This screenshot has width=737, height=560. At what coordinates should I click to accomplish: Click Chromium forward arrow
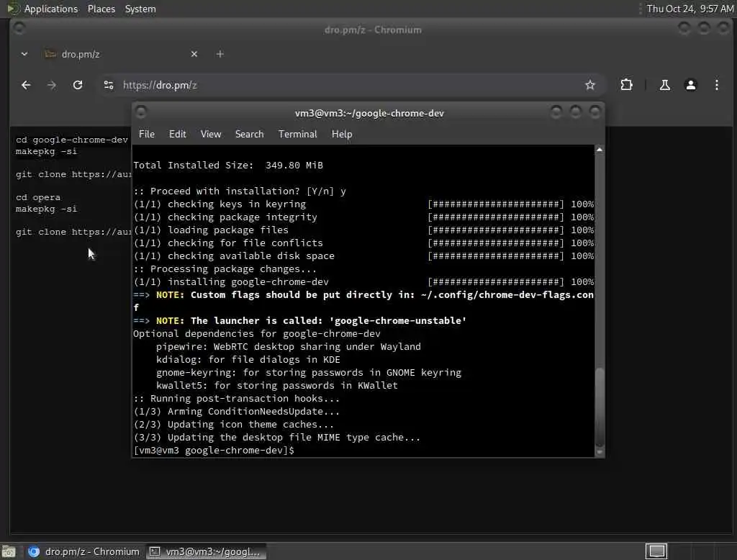pos(52,85)
